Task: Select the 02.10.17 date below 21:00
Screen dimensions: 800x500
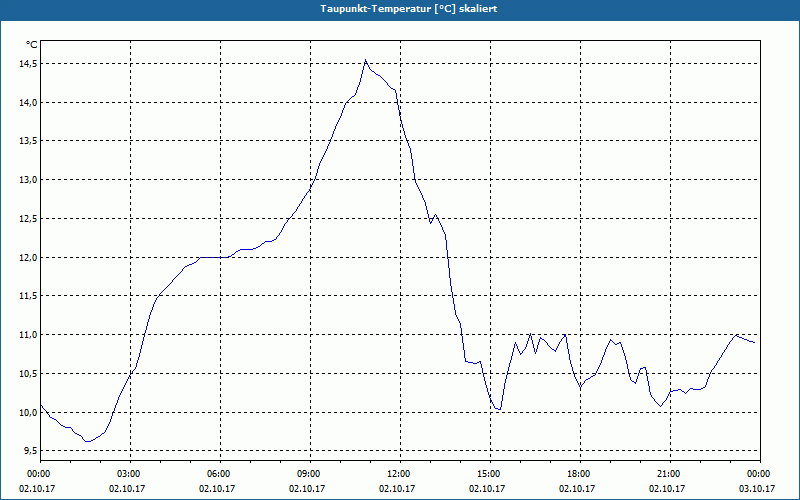Action: tap(667, 488)
